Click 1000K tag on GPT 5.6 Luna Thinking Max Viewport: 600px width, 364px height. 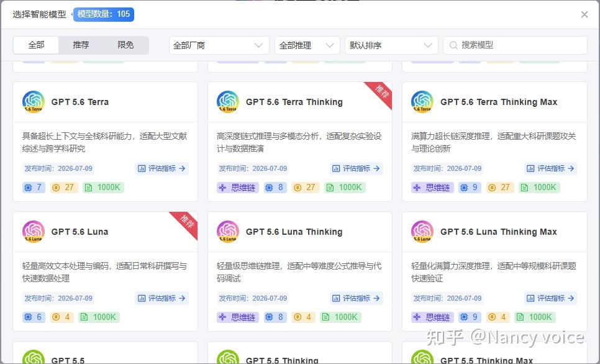[535, 317]
